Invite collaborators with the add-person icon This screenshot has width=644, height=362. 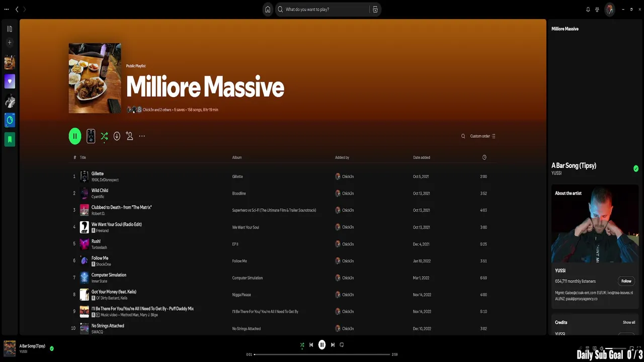129,136
